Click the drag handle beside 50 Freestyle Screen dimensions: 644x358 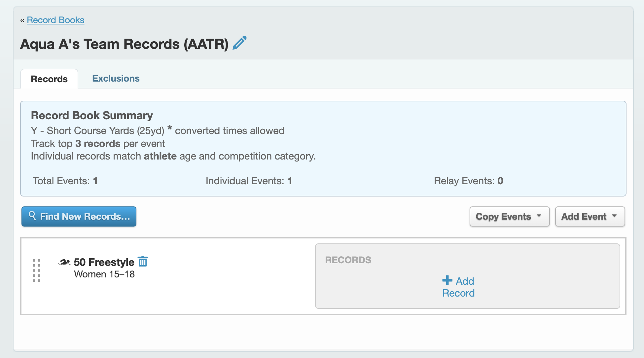36,270
